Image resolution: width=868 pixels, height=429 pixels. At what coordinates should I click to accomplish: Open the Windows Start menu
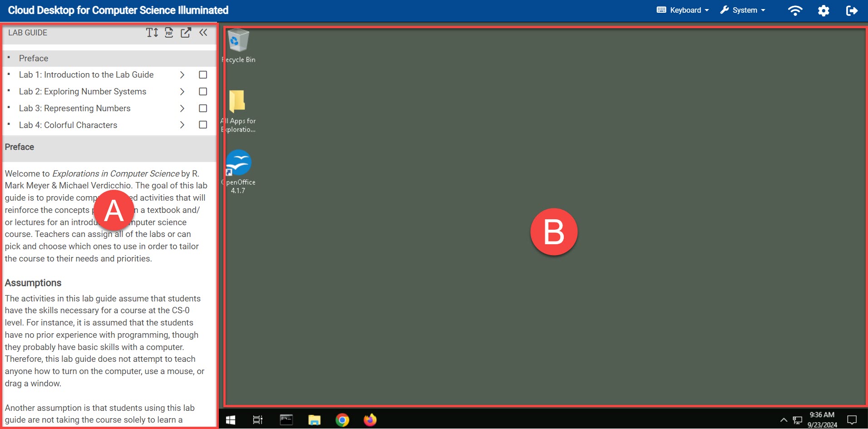pyautogui.click(x=230, y=420)
